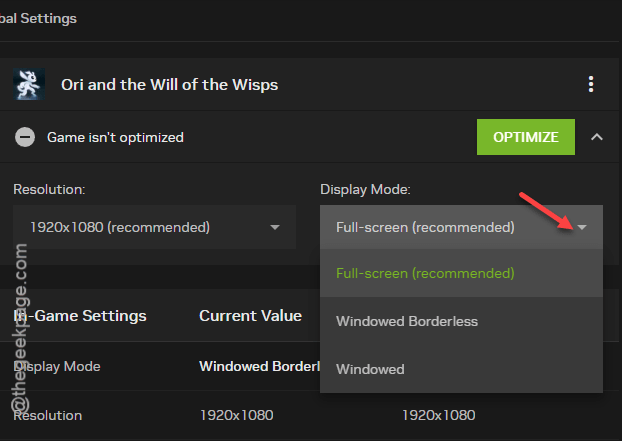
Task: Collapse the optimization details chevron
Action: (597, 137)
